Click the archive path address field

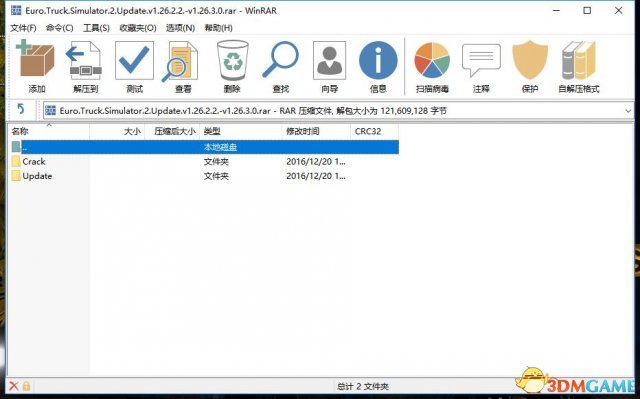(x=339, y=111)
